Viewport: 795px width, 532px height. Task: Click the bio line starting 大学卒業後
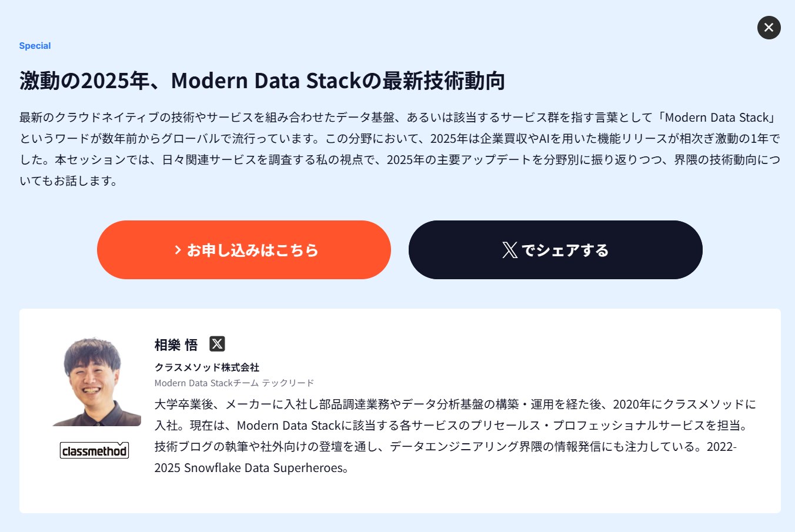pyautogui.click(x=455, y=404)
